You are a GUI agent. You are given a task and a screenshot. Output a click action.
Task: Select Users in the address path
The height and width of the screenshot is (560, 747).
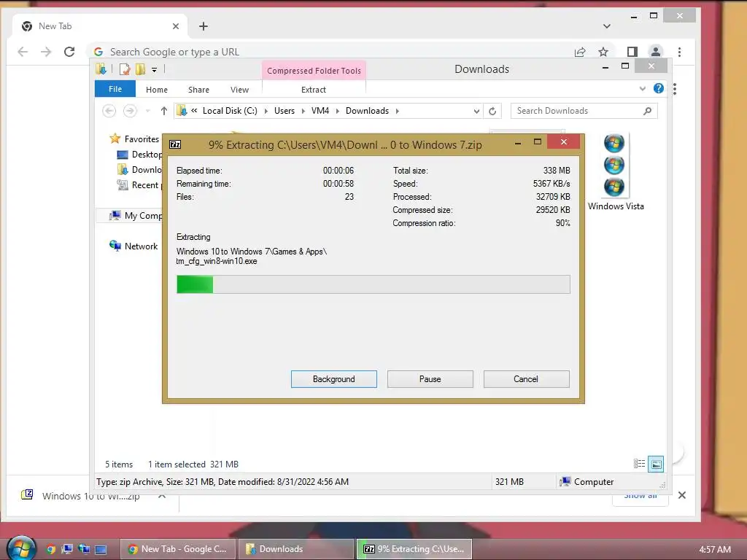285,111
